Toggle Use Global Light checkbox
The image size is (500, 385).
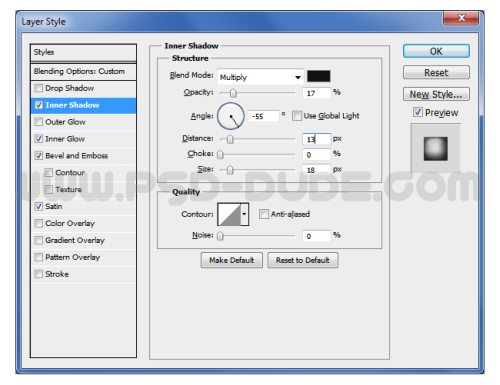pyautogui.click(x=296, y=116)
